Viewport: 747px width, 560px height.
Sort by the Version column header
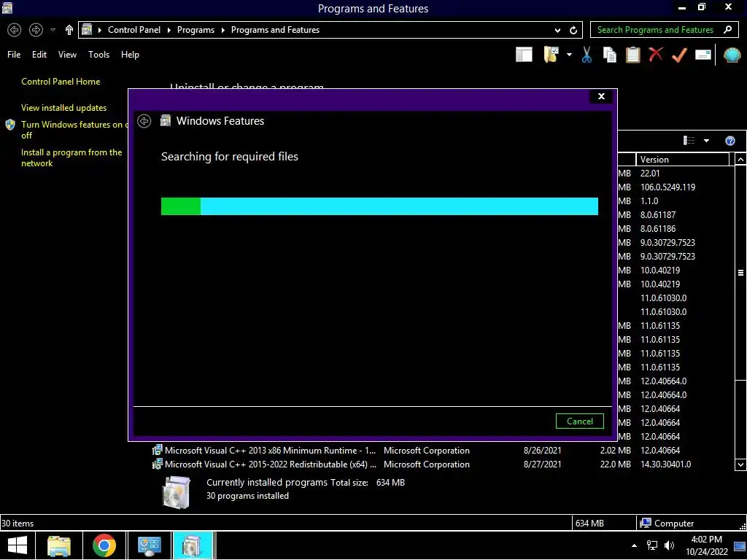(682, 160)
